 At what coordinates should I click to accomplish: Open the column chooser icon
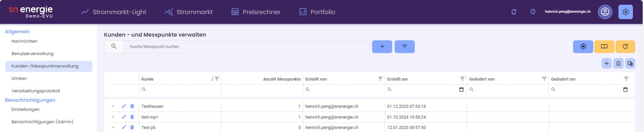point(630,63)
